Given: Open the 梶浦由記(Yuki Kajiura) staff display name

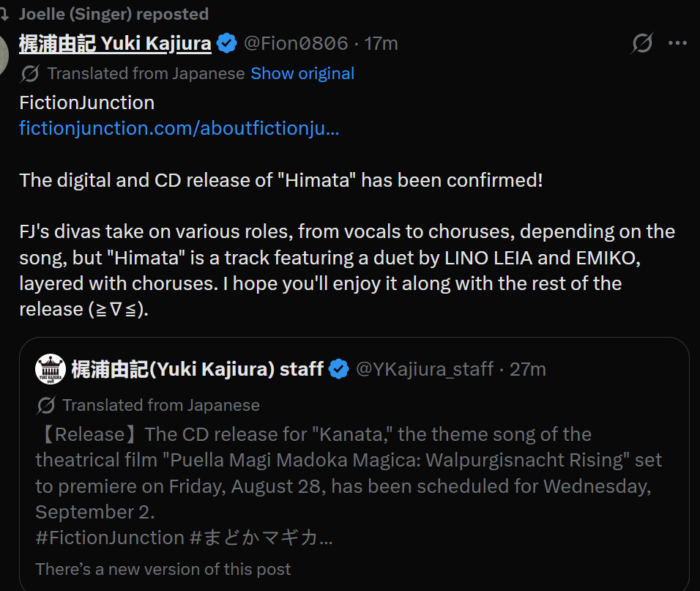Looking at the screenshot, I should point(197,369).
